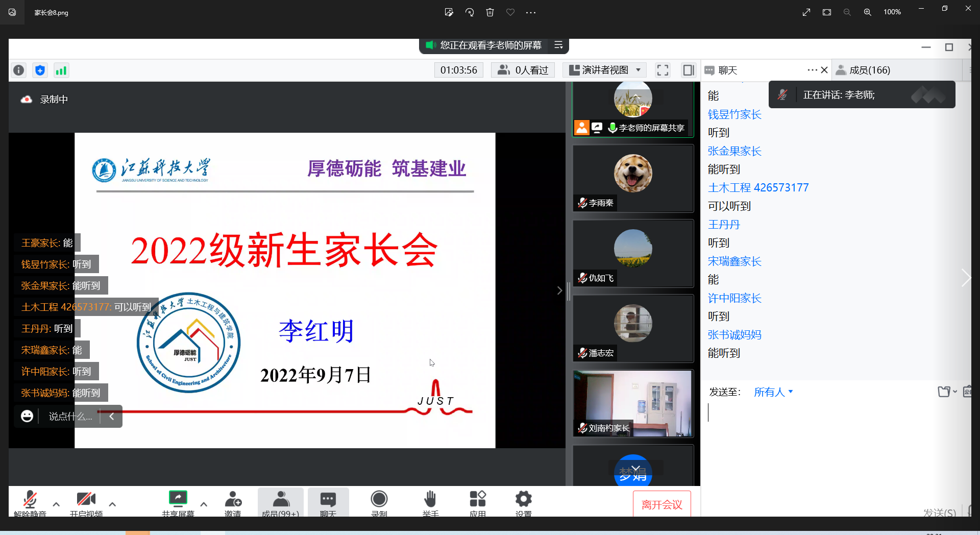The image size is (980, 535).
Task: Toggle the side panel layout icon
Action: [689, 70]
